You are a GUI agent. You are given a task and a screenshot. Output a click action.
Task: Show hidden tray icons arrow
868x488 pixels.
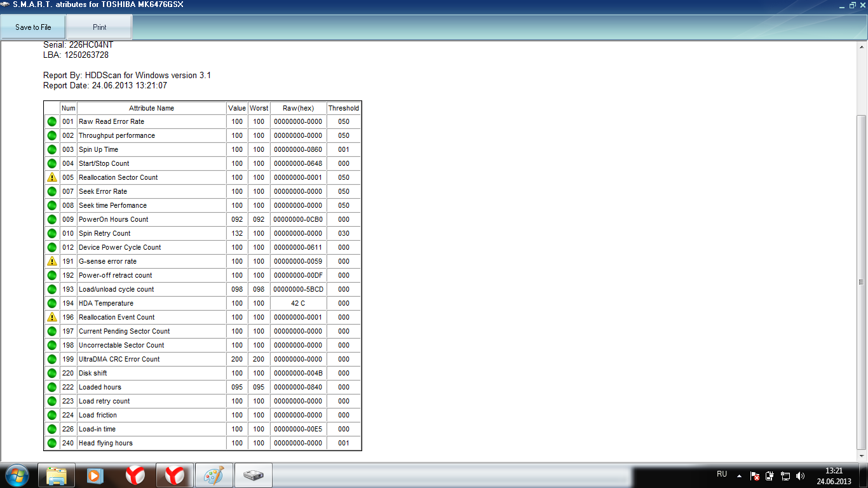pos(739,475)
